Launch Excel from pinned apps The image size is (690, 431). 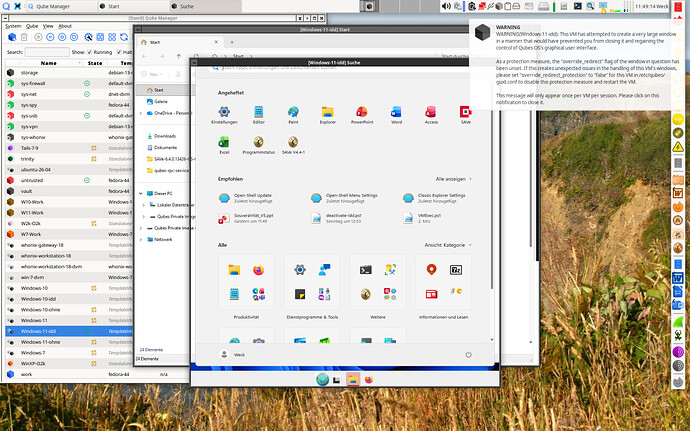pyautogui.click(x=224, y=145)
